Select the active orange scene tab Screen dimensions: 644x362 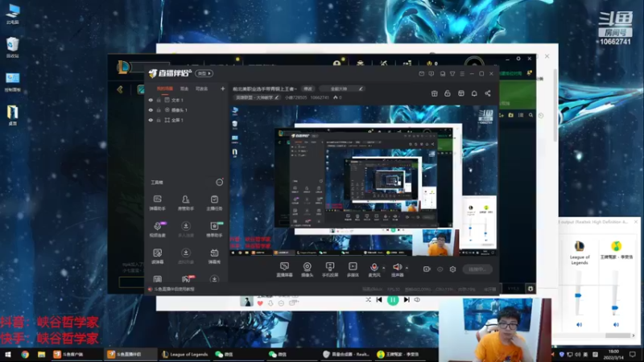click(x=165, y=88)
